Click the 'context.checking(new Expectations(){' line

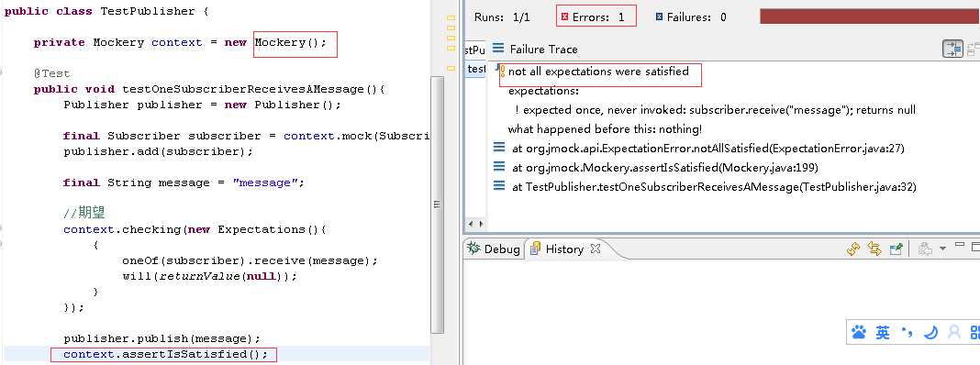pos(195,229)
